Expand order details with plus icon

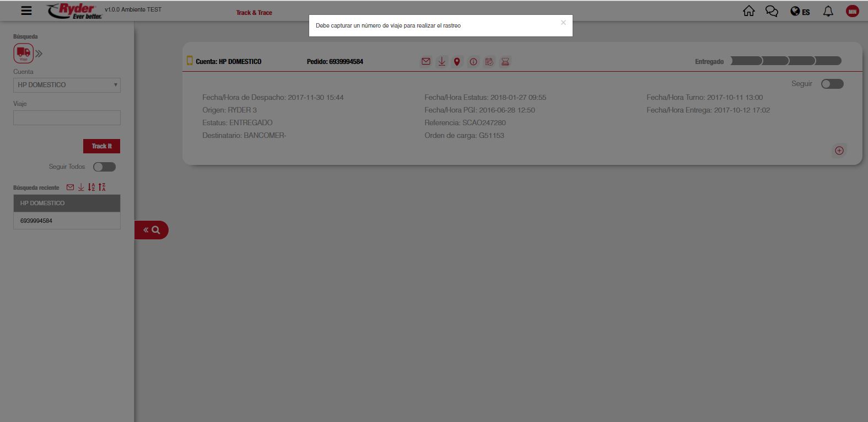839,151
